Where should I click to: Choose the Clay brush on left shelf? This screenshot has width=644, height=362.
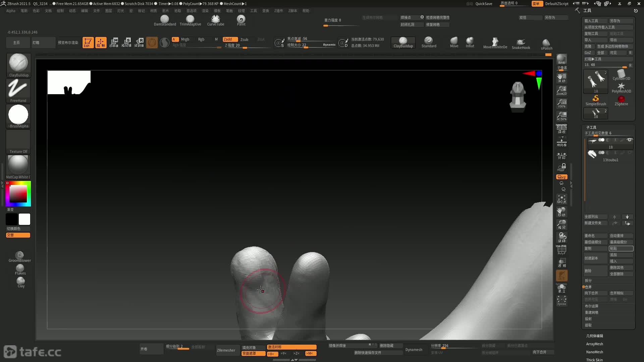tap(21, 282)
